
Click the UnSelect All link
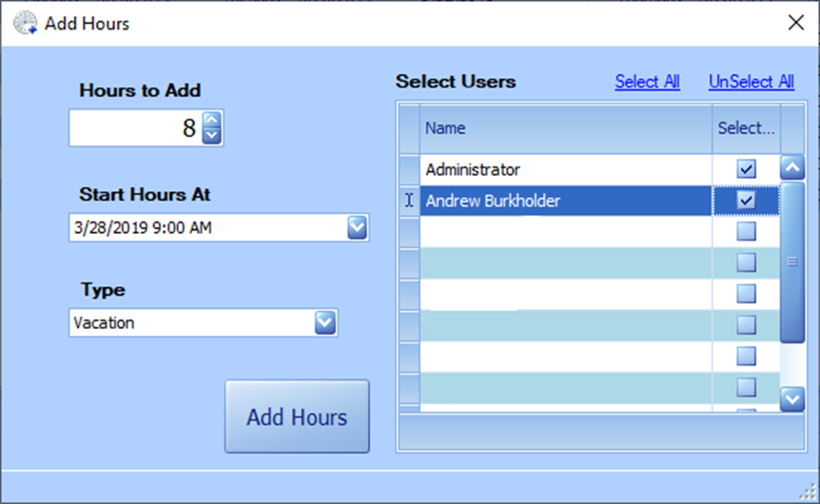751,82
